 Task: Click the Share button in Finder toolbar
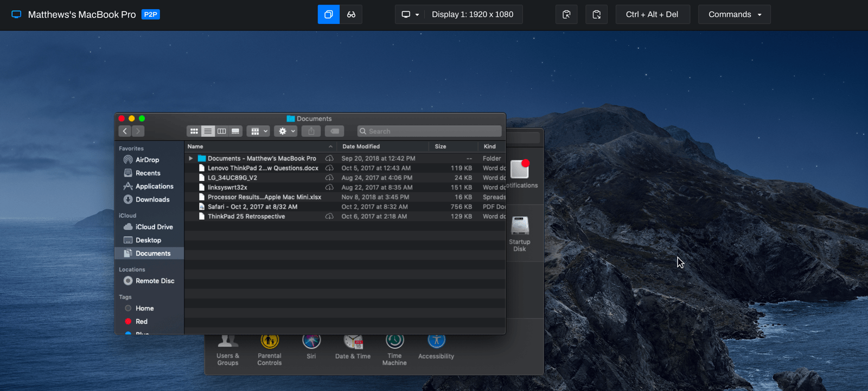[311, 131]
